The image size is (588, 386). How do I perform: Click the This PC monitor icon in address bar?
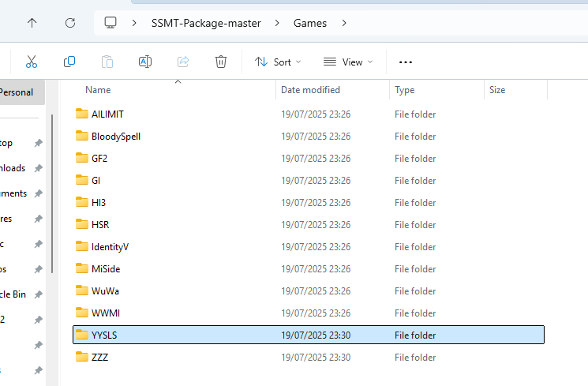[x=110, y=23]
